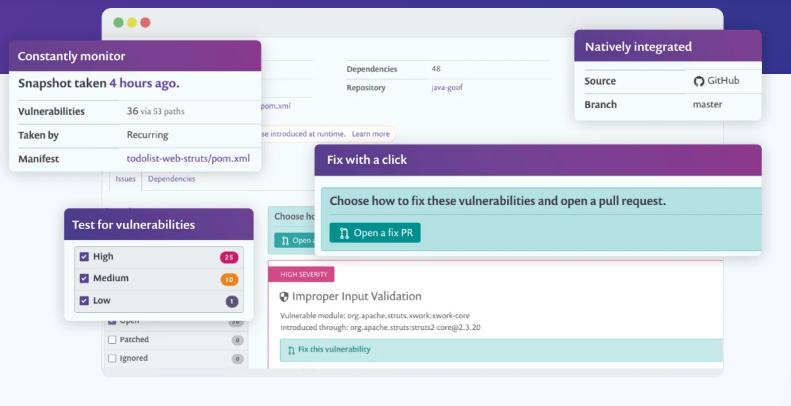This screenshot has width=791, height=406.
Task: Switch to the Dependencies tab
Action: (x=171, y=179)
